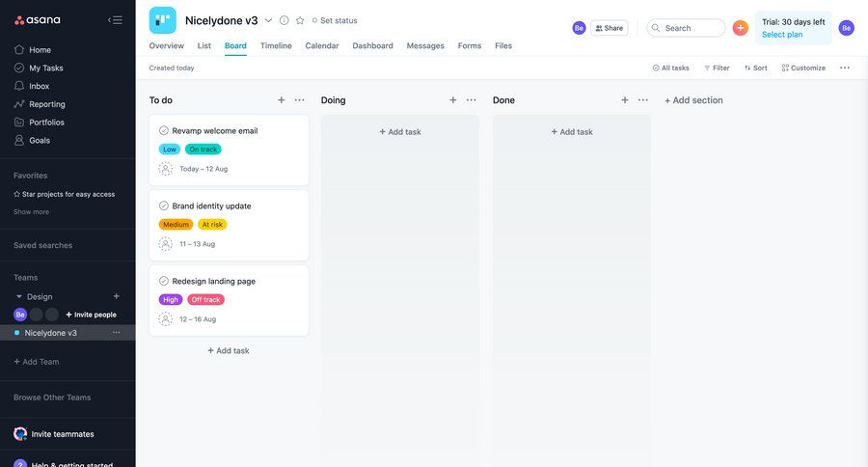Open Inbox from the sidebar
Viewport: 868px width, 467px height.
coord(39,86)
